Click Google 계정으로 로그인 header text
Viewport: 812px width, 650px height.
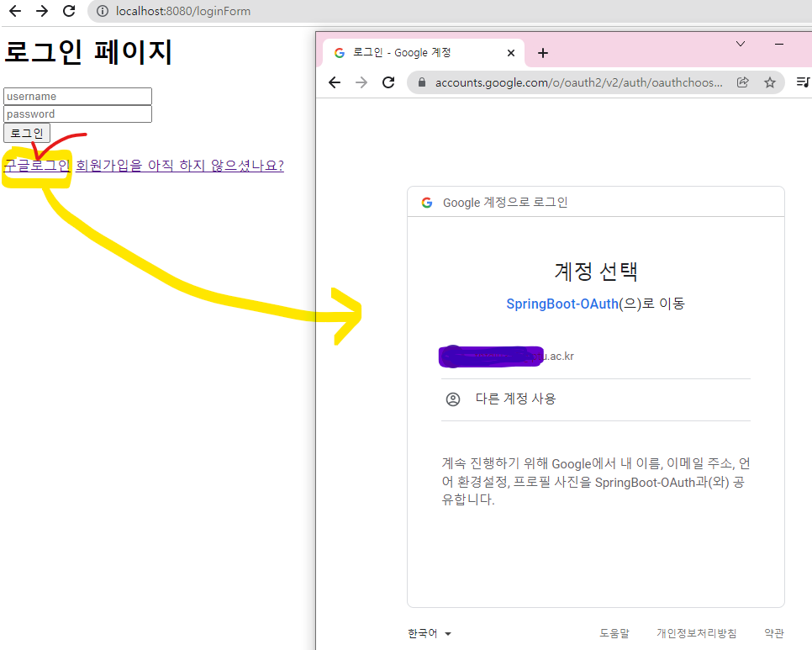click(505, 203)
